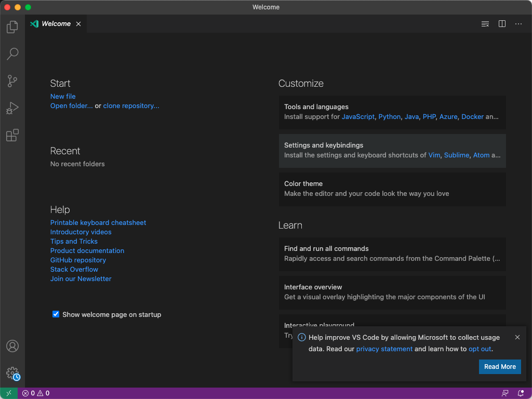Viewport: 532px width, 399px height.
Task: Uncheck Show welcome page on startup
Action: tap(56, 314)
